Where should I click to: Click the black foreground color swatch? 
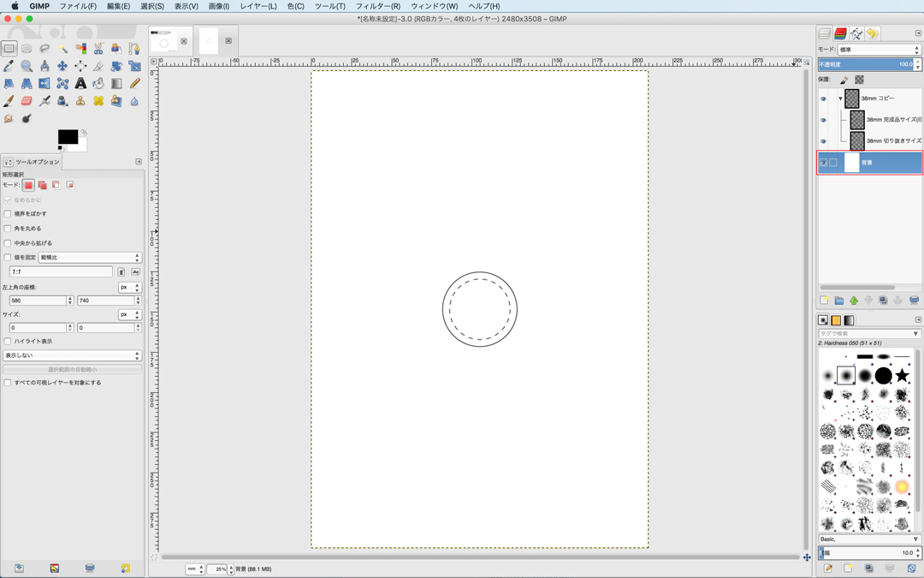66,136
